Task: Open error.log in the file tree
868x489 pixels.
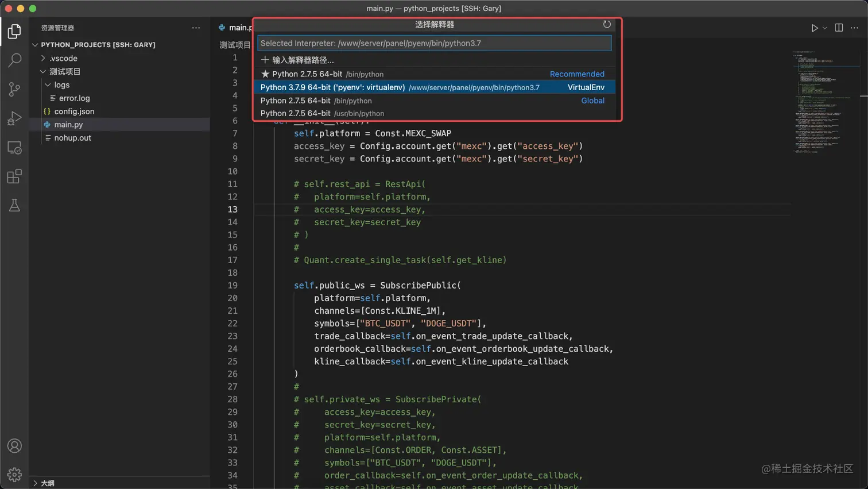Action: [x=119, y=98]
